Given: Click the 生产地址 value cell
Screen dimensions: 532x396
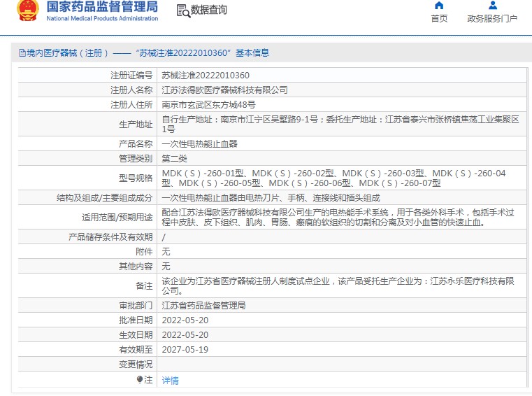Looking at the screenshot, I should point(342,124).
